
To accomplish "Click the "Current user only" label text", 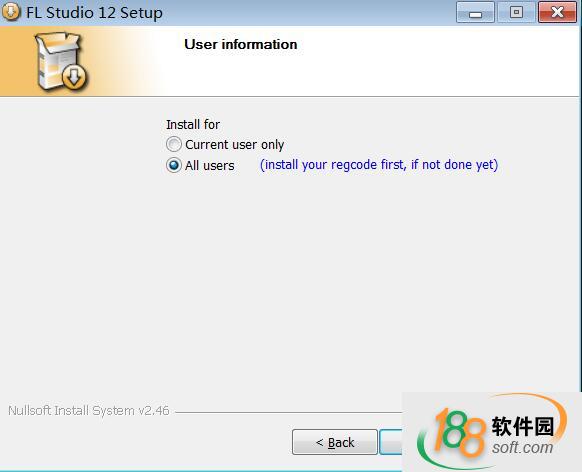I will click(x=235, y=144).
